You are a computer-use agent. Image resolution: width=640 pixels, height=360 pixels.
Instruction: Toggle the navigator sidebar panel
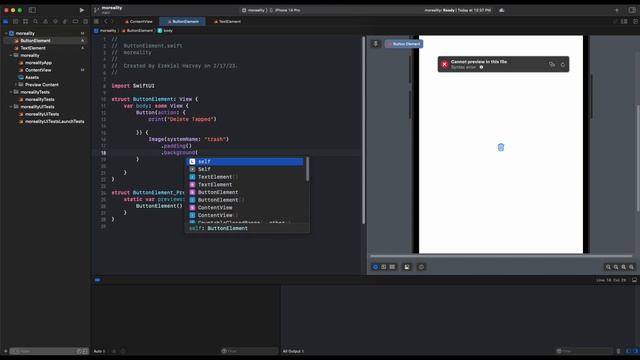tap(32, 10)
